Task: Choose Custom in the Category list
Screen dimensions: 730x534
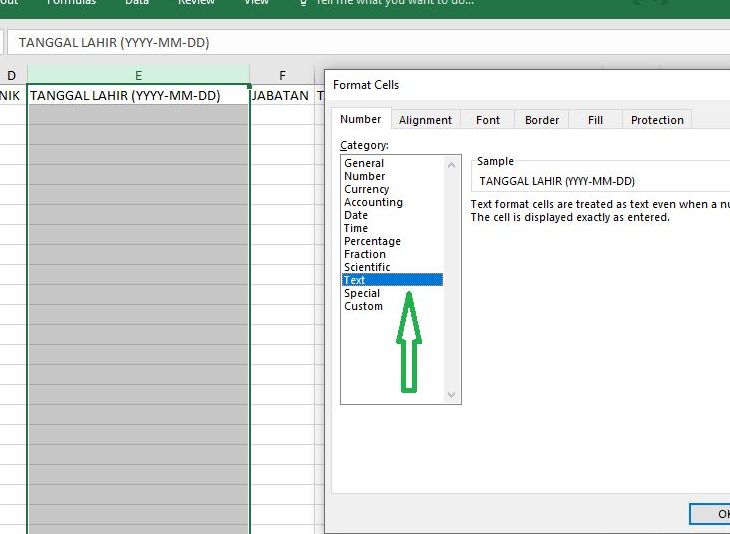Action: [x=364, y=306]
